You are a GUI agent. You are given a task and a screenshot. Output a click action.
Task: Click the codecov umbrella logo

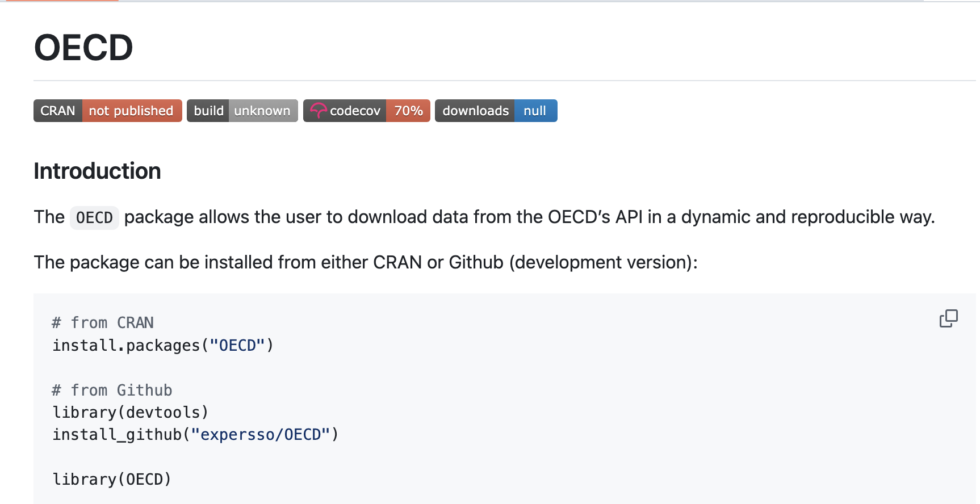pos(318,111)
